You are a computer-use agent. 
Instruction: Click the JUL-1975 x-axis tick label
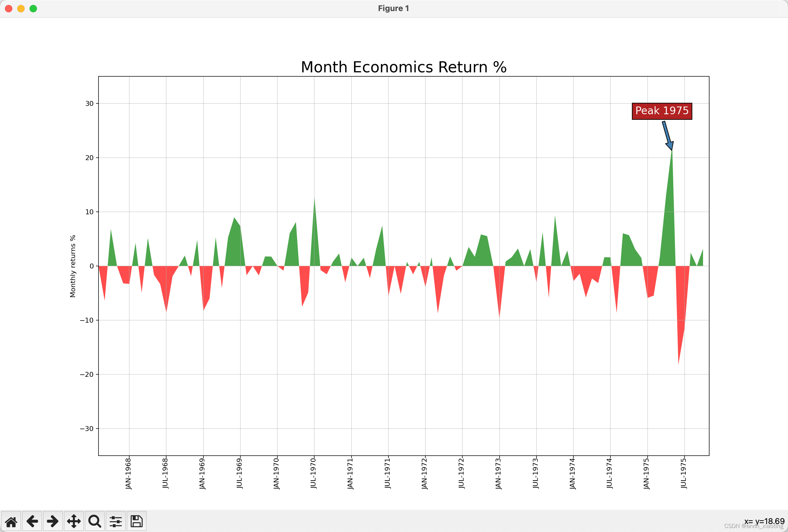684,473
